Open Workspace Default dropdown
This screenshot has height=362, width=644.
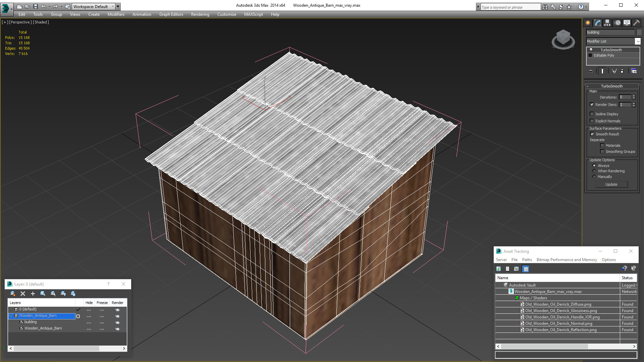pos(113,6)
